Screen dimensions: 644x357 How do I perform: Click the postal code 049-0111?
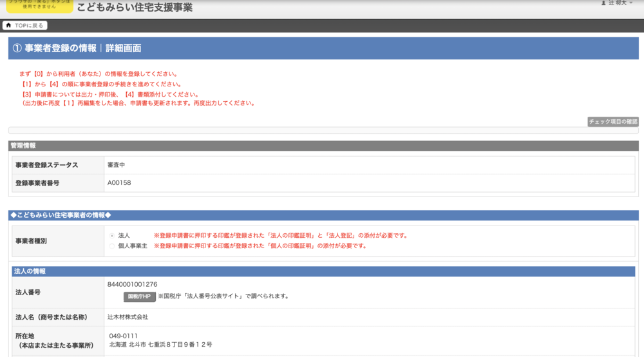(123, 336)
